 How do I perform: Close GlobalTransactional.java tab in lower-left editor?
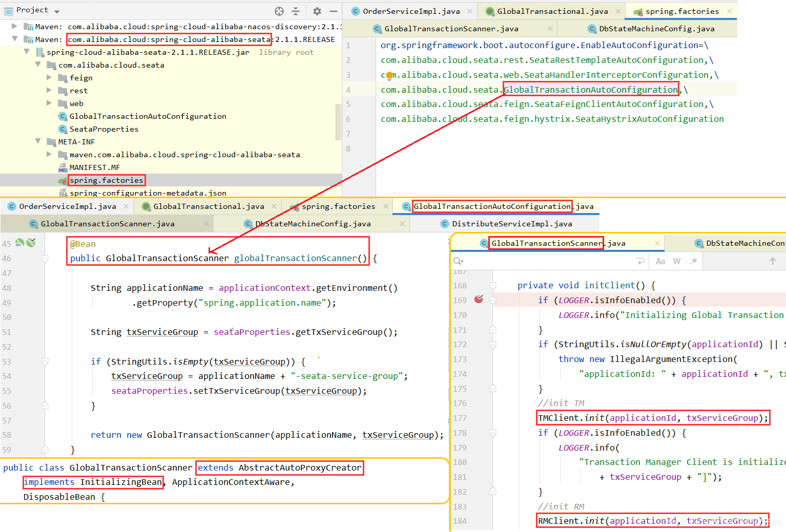pos(274,206)
